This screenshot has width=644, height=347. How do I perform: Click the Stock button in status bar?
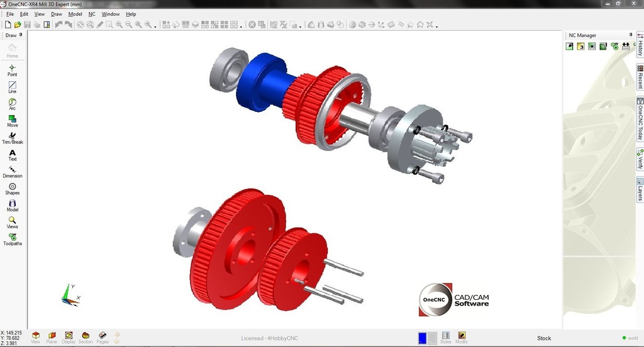(x=544, y=338)
